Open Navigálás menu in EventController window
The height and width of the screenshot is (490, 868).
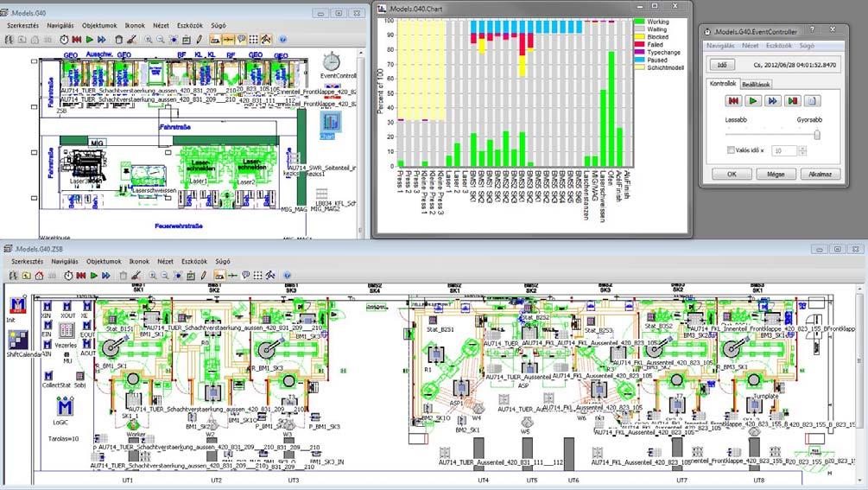pos(720,46)
